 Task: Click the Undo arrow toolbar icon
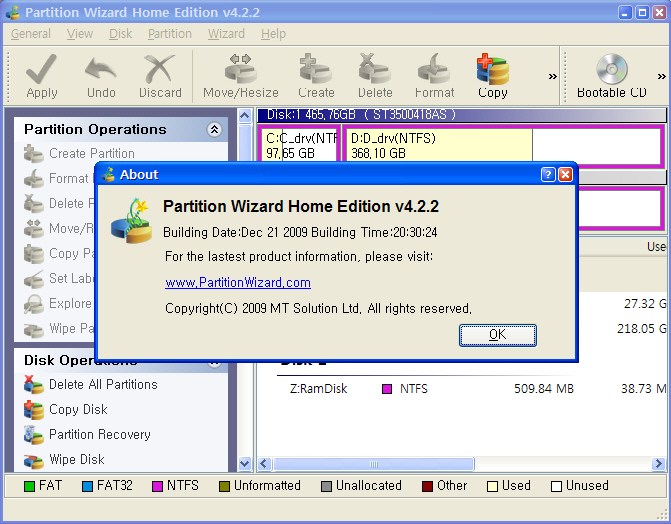coord(101,75)
